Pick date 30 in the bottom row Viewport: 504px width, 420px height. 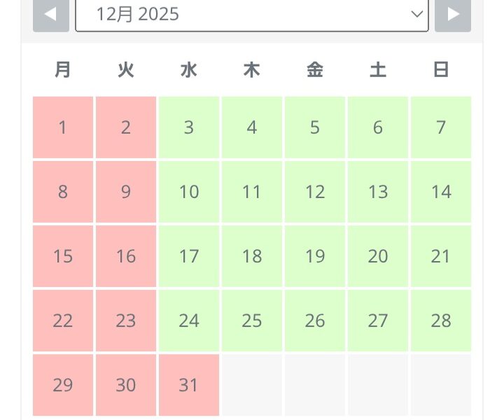pyautogui.click(x=126, y=385)
